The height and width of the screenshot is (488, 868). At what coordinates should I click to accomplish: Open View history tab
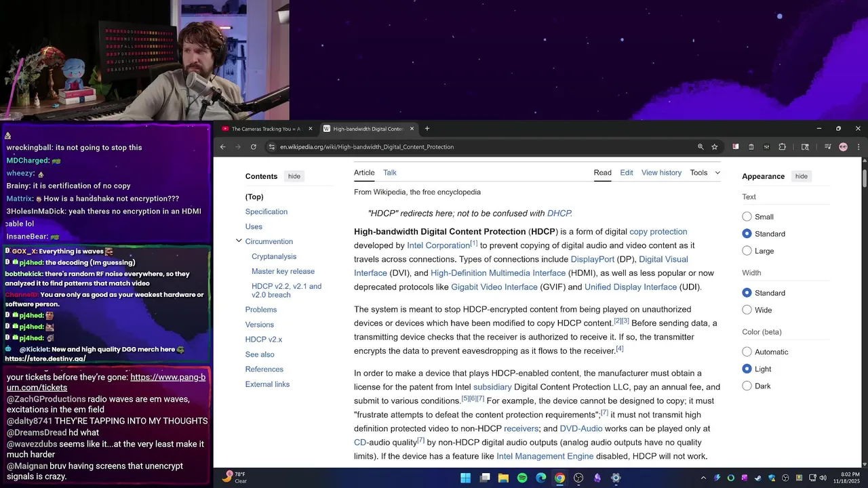pyautogui.click(x=661, y=173)
